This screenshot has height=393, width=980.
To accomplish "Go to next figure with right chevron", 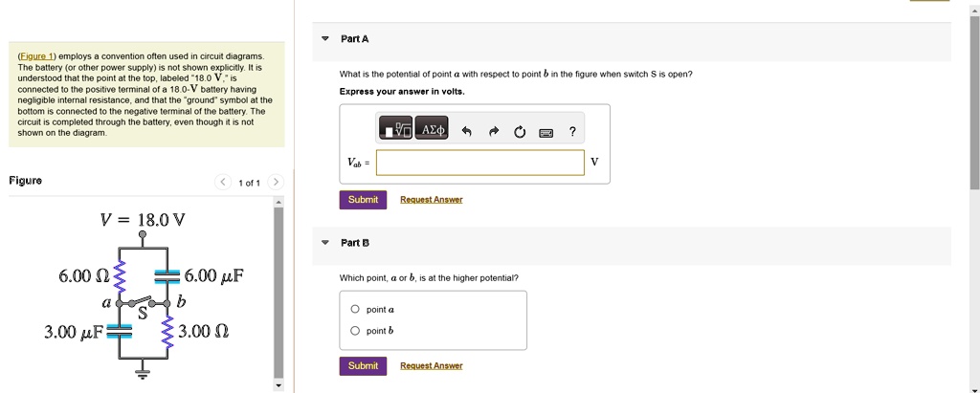I will click(x=276, y=183).
